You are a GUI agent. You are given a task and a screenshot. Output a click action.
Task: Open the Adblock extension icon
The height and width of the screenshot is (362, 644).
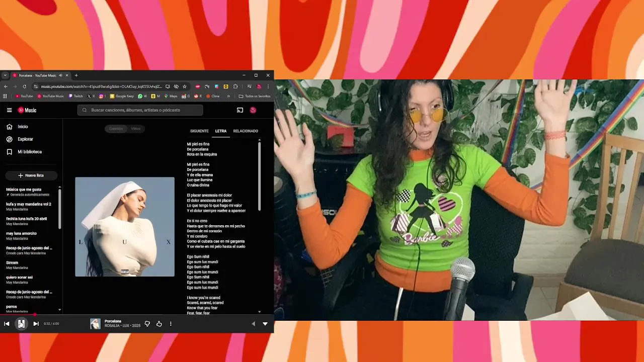[198, 86]
